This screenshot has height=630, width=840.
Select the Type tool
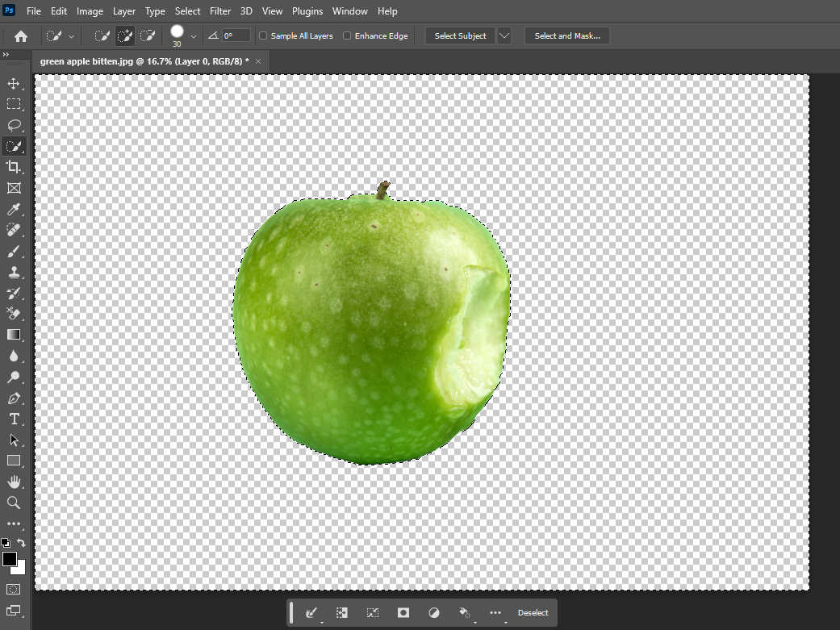point(14,419)
